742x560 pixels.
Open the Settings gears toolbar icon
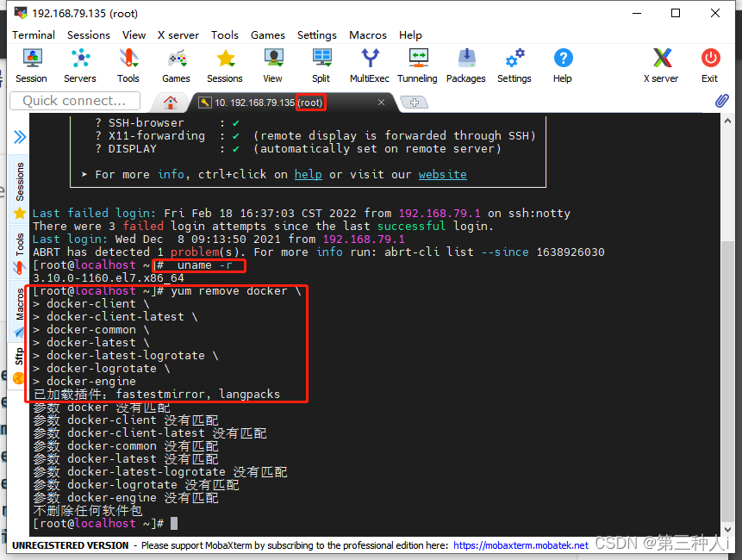[x=514, y=65]
